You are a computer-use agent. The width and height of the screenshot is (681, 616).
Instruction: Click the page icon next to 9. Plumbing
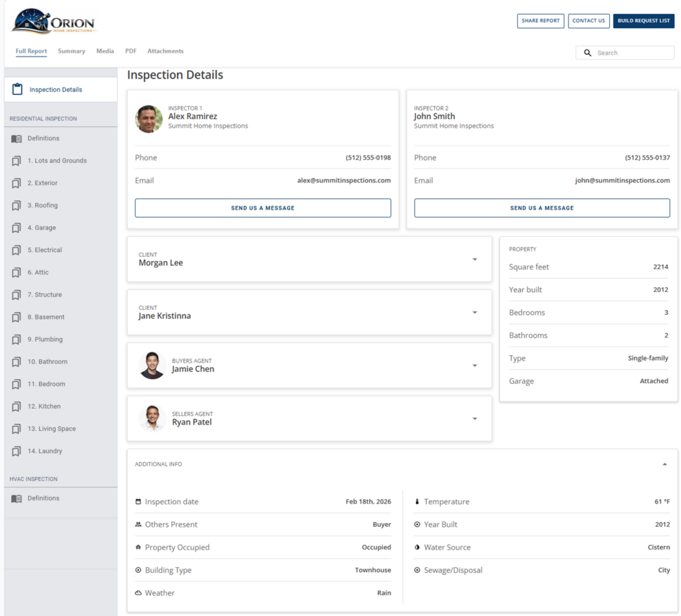click(x=15, y=339)
